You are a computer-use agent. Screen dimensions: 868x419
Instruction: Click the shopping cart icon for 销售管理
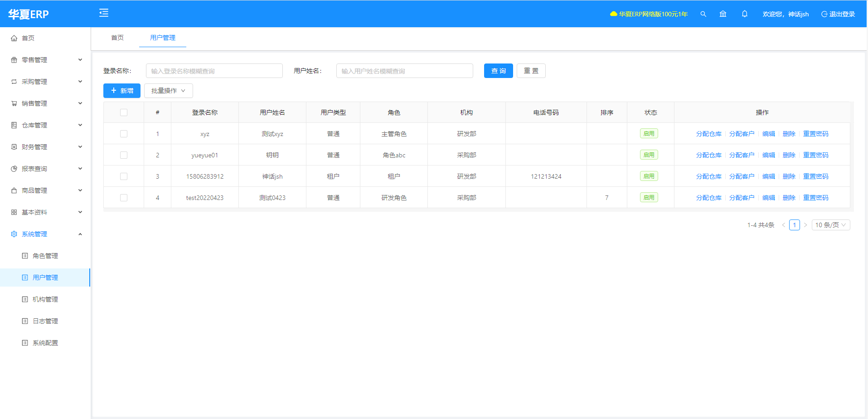pyautogui.click(x=14, y=103)
